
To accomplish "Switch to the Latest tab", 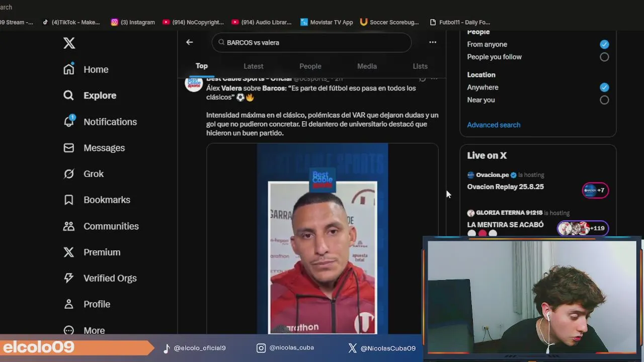I will click(x=254, y=66).
